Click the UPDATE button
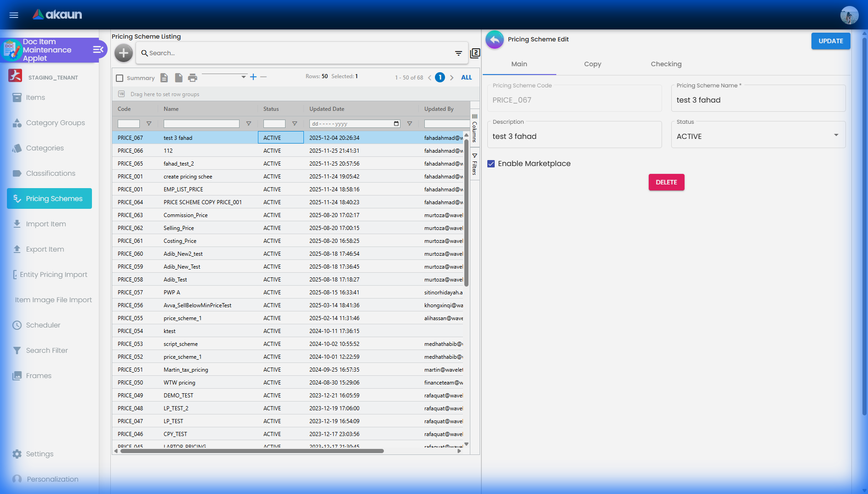 [830, 41]
